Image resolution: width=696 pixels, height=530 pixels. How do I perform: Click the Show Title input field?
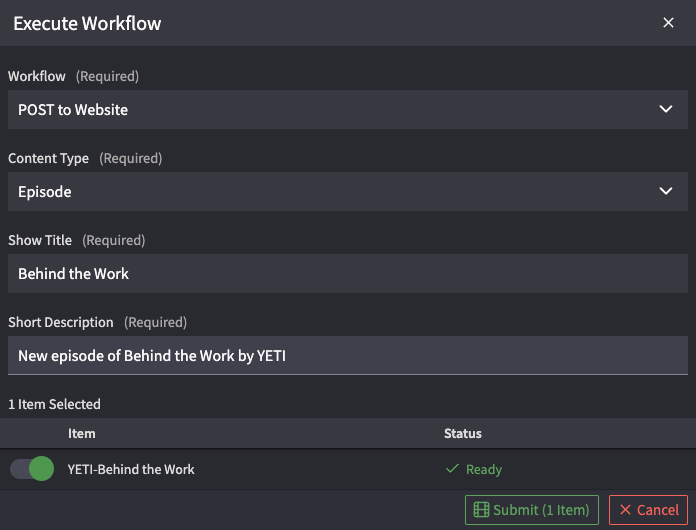tap(347, 273)
